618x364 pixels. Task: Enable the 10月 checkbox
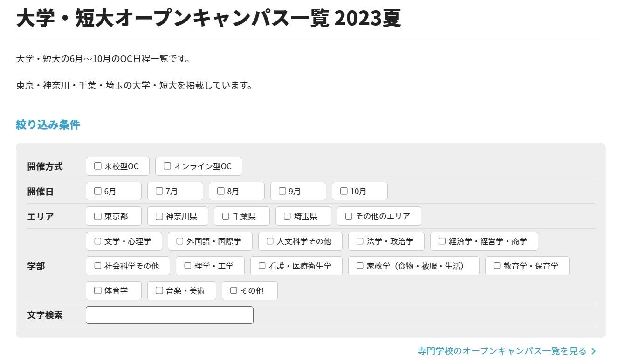pos(344,191)
